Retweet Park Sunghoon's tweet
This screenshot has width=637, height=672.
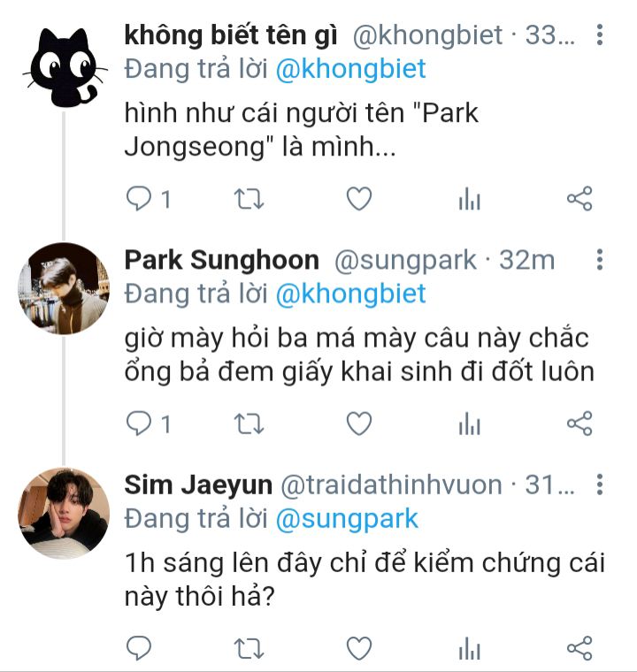249,424
